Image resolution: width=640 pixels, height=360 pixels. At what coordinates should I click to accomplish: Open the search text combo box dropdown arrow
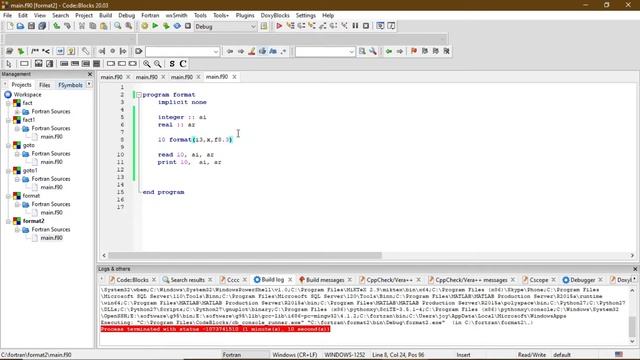point(351,52)
